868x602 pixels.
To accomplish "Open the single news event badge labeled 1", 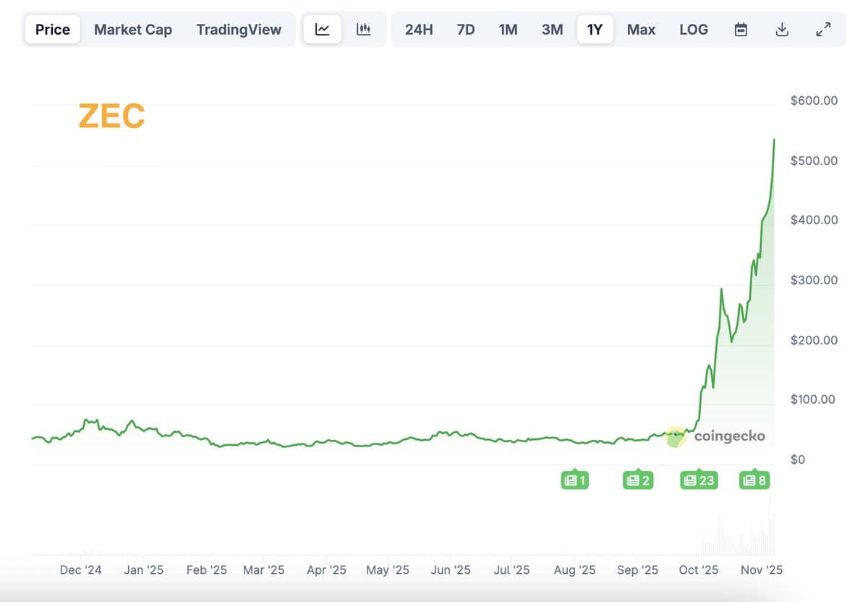I will pyautogui.click(x=574, y=480).
